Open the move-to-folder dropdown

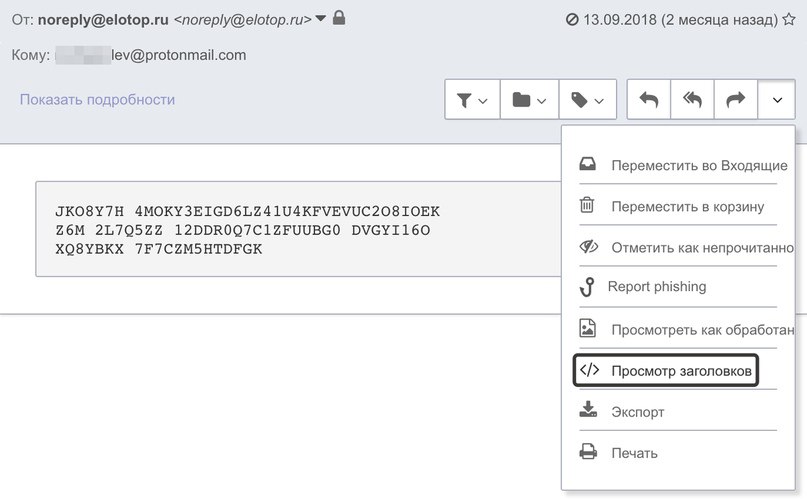[x=529, y=100]
